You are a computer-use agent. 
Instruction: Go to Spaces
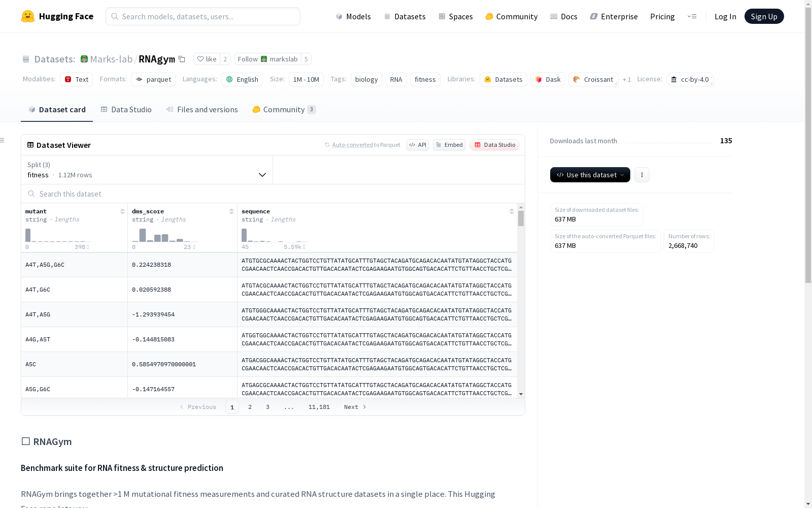click(x=456, y=16)
